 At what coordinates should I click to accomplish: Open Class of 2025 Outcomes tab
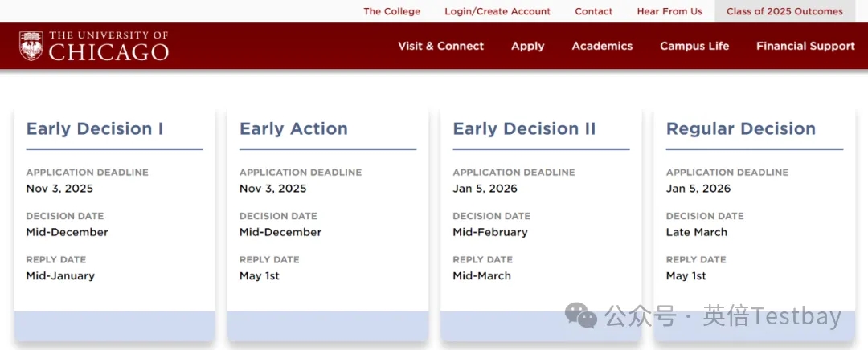tap(784, 11)
